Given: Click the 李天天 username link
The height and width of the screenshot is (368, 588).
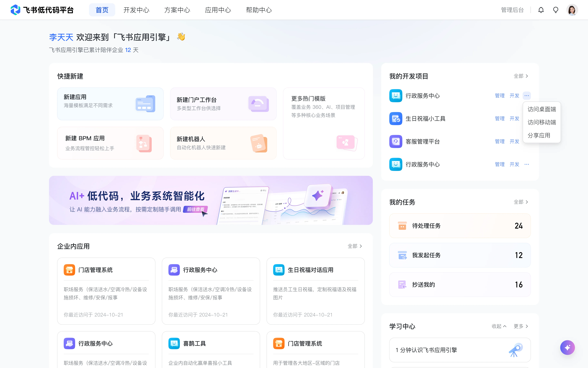Looking at the screenshot, I should [61, 37].
